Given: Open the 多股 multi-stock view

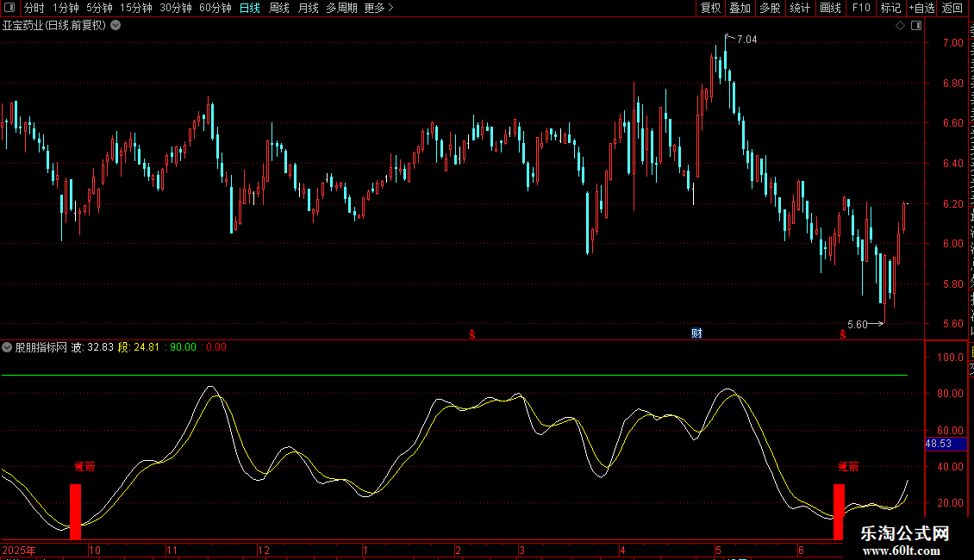Looking at the screenshot, I should coord(770,8).
